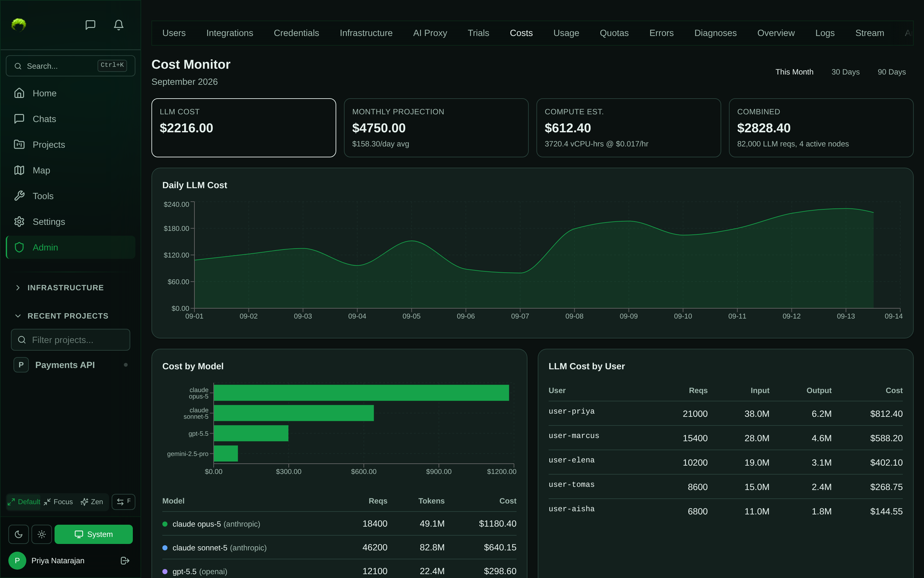The height and width of the screenshot is (578, 924).
Task: Open the AI Proxy tab
Action: (x=430, y=33)
